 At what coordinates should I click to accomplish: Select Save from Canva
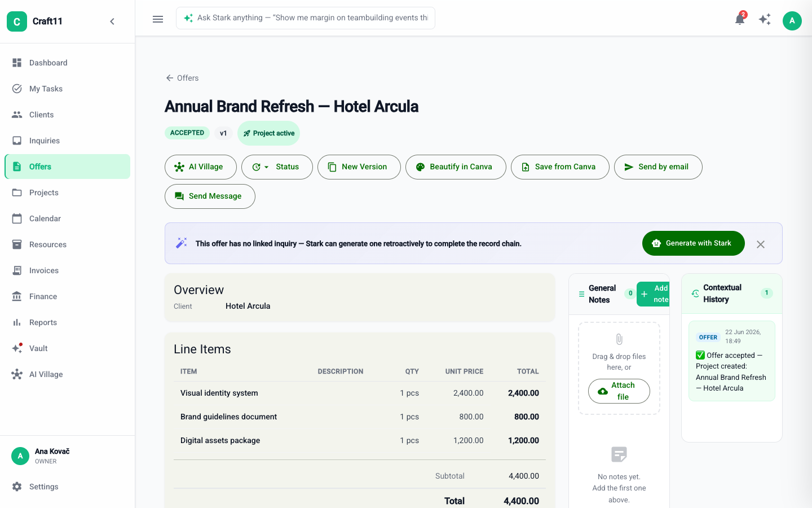click(560, 167)
